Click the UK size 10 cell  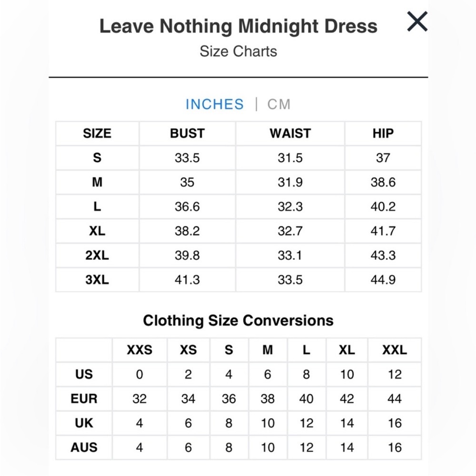tap(268, 423)
